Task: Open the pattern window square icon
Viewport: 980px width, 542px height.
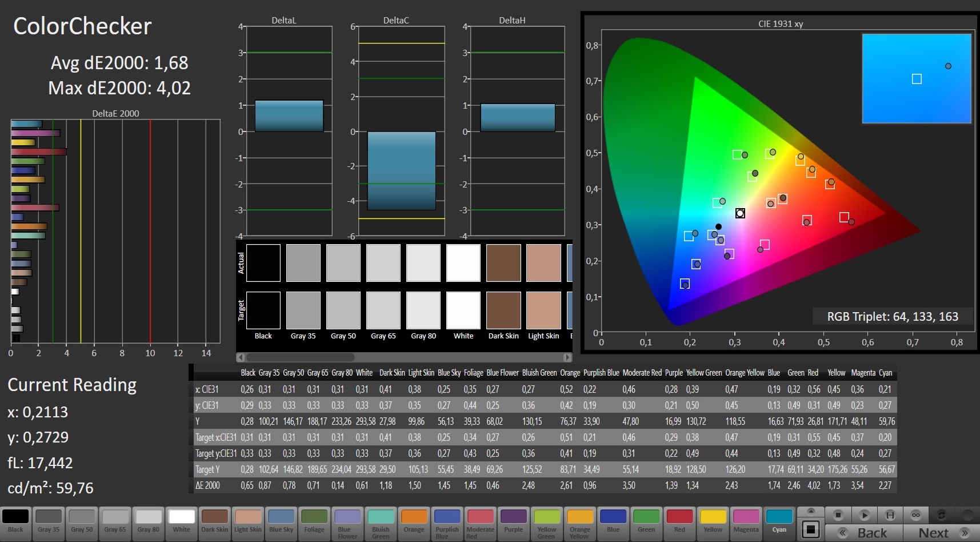Action: tap(810, 529)
